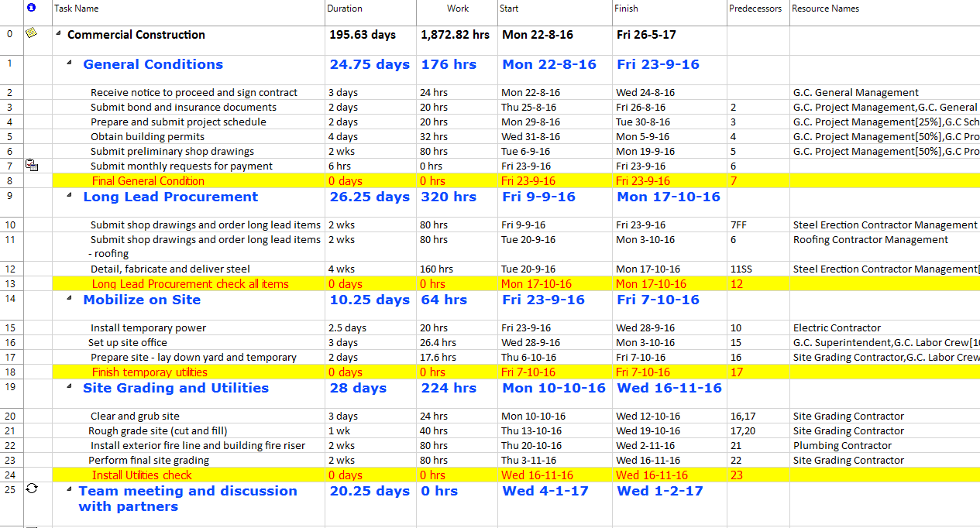Screen dimensions: 980x528
Task: Collapse the Mobilize on Site group
Action: (x=69, y=300)
